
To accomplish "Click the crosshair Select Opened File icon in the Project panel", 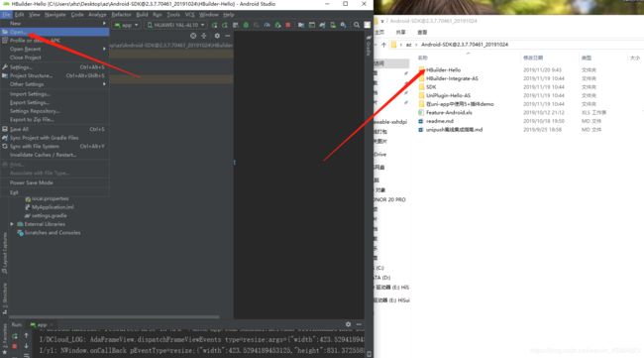I will (193, 36).
